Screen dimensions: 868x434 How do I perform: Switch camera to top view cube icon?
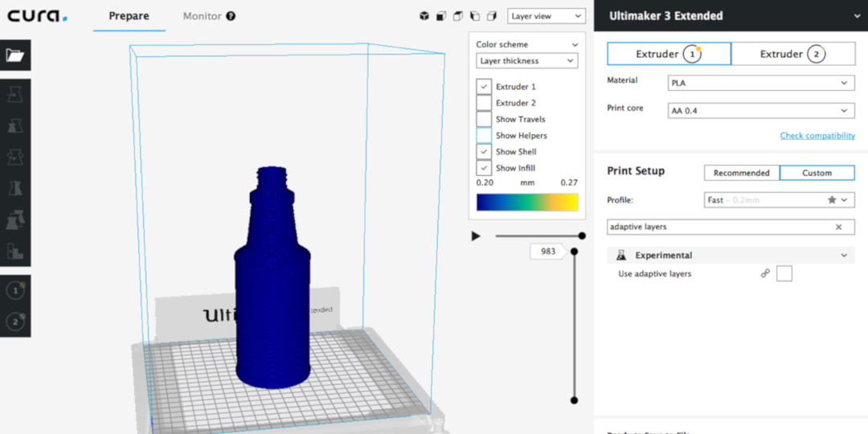point(458,16)
